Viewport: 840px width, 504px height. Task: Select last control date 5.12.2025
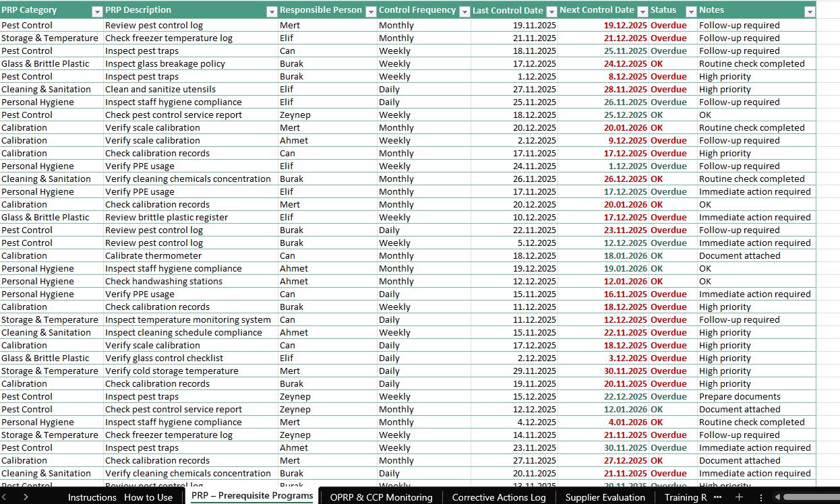click(514, 243)
